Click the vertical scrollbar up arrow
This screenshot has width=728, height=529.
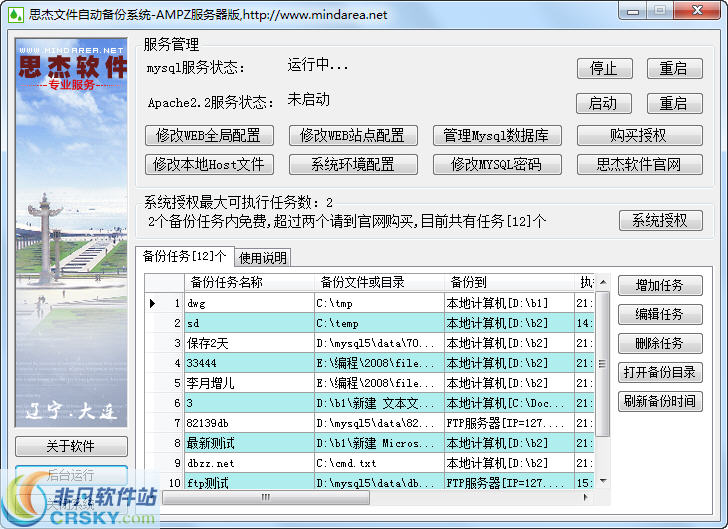click(603, 282)
